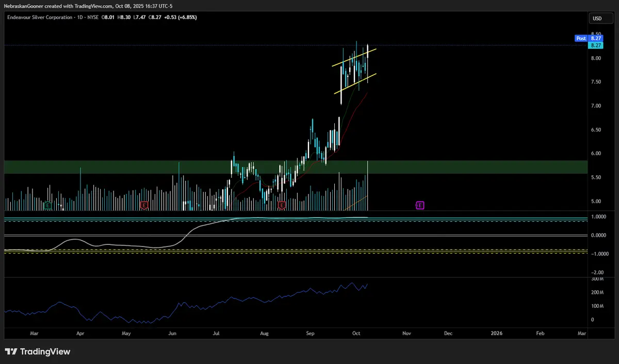Click the TradingView logo

(x=38, y=352)
